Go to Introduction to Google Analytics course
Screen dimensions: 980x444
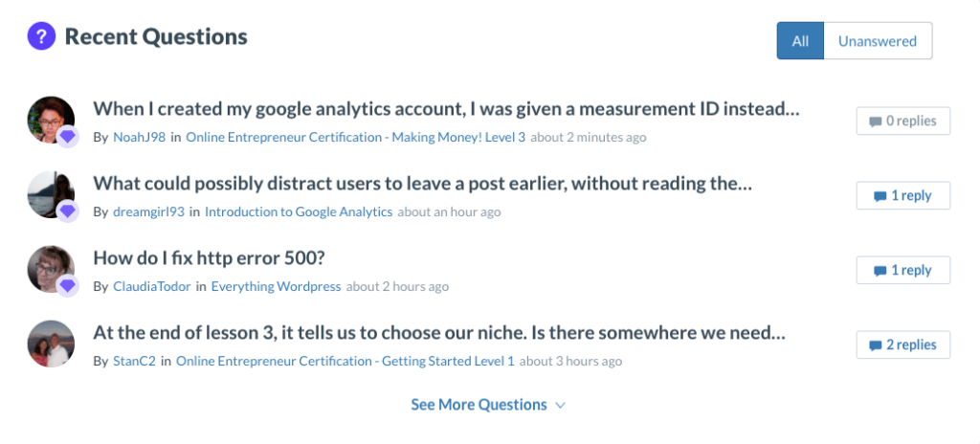299,211
